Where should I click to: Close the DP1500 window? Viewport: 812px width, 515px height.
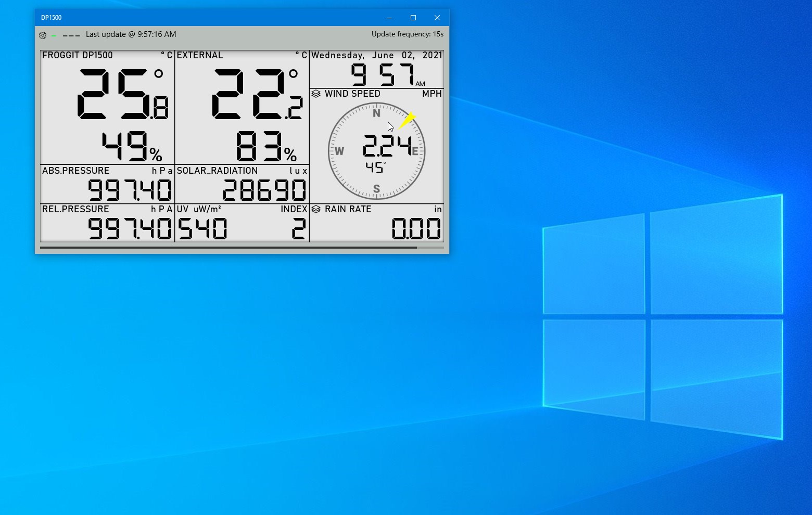click(437, 18)
